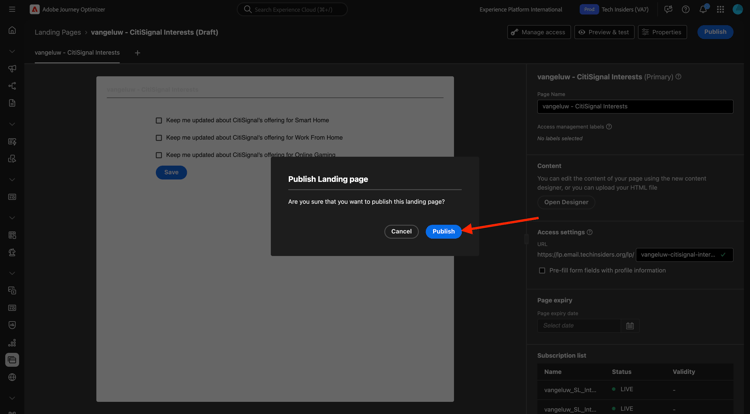750x414 pixels.
Task: Open the calendar picker for page expiry
Action: click(630, 326)
